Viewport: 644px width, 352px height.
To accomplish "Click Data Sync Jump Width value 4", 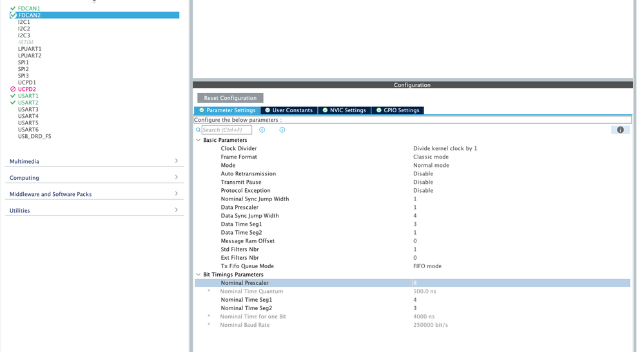I will tap(415, 215).
